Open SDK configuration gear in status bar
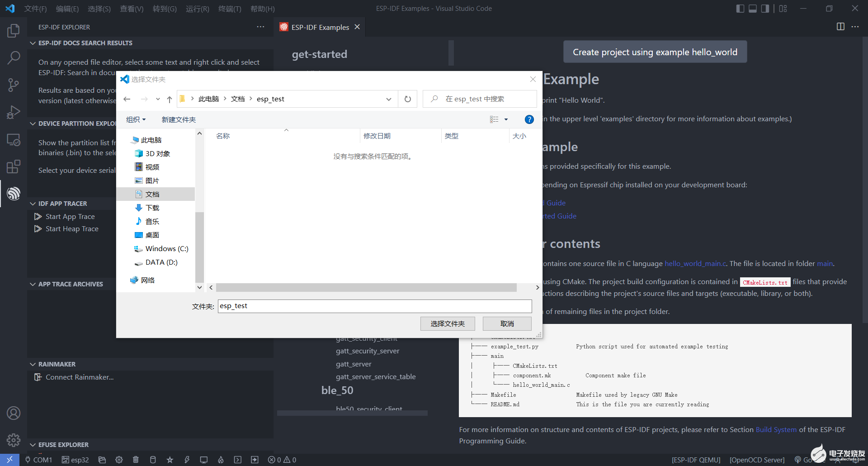The width and height of the screenshot is (868, 466). [119, 460]
